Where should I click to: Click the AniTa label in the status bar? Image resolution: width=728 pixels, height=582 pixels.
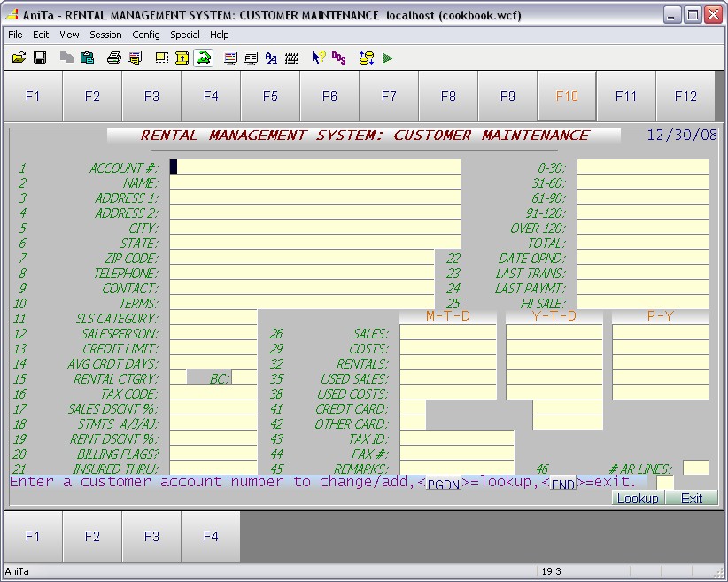[x=17, y=571]
